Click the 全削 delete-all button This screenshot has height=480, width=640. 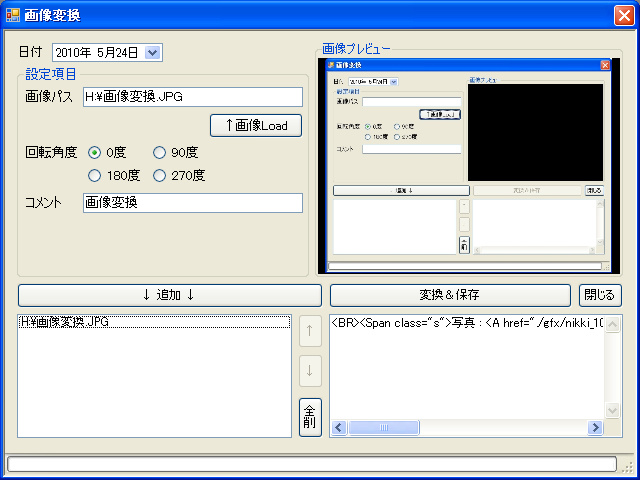point(310,417)
